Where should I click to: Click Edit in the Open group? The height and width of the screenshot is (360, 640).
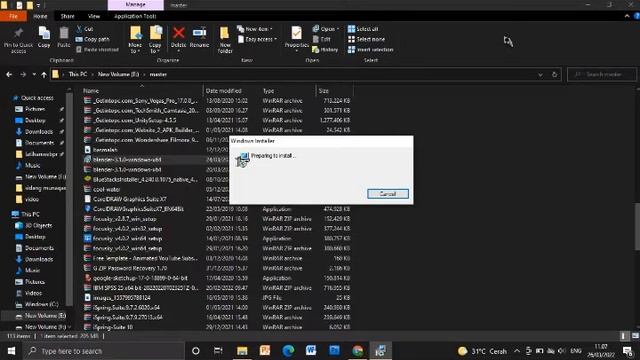tap(322, 39)
